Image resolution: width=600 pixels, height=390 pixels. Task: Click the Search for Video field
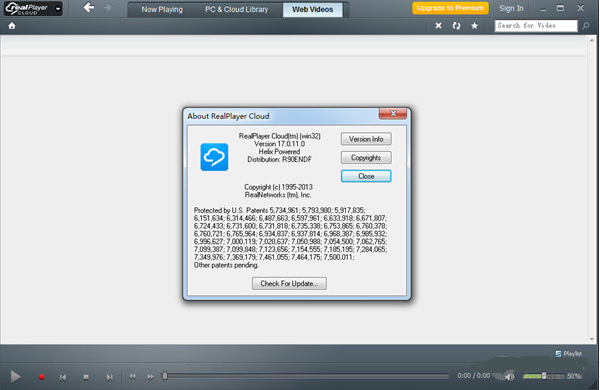coord(536,26)
